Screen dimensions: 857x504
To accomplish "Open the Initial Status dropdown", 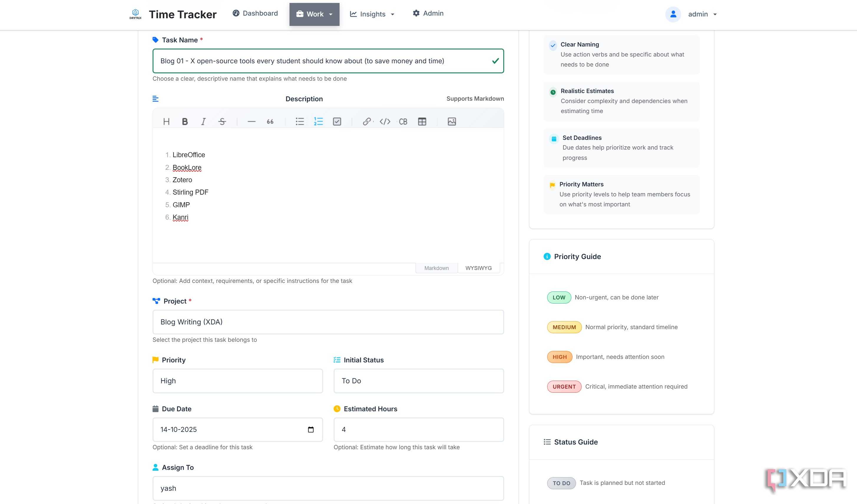I will pos(419,381).
